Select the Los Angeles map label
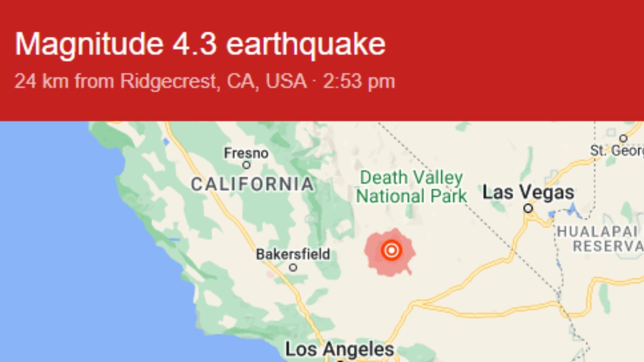Viewport: 644px width, 362px height. point(339,349)
